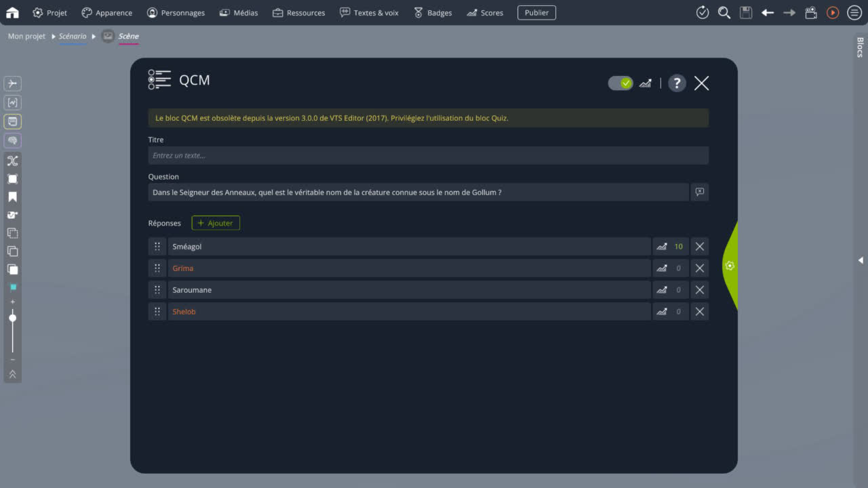This screenshot has width=868, height=488.
Task: Delete the Grima answer
Action: (x=700, y=268)
